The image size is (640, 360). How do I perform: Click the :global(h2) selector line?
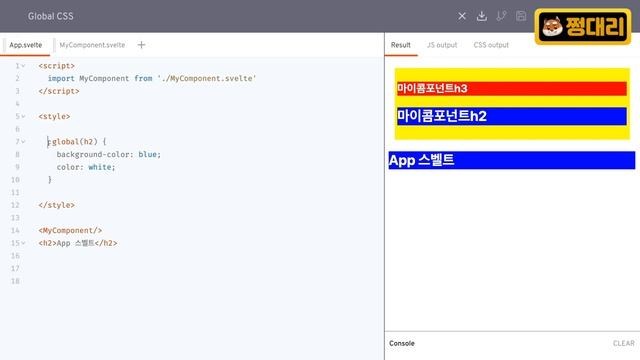point(77,142)
